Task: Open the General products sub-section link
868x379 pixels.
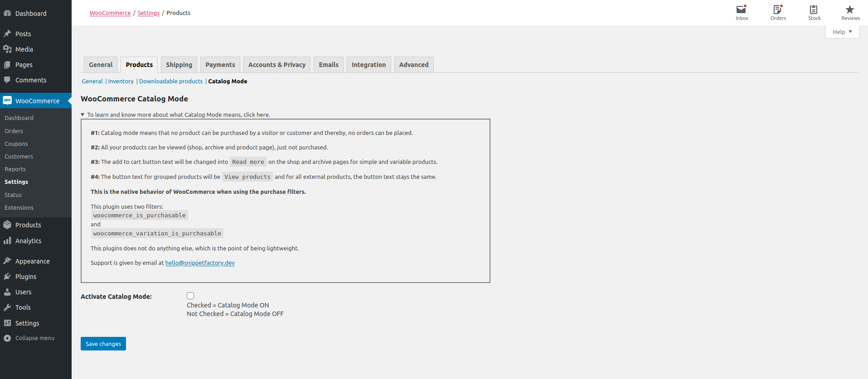Action: click(x=92, y=81)
